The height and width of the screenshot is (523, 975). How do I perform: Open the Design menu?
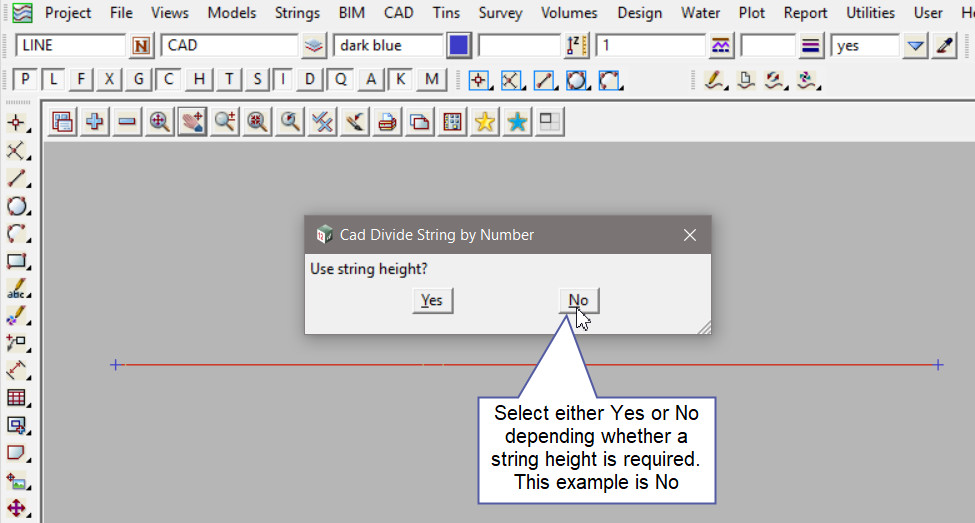[x=639, y=13]
